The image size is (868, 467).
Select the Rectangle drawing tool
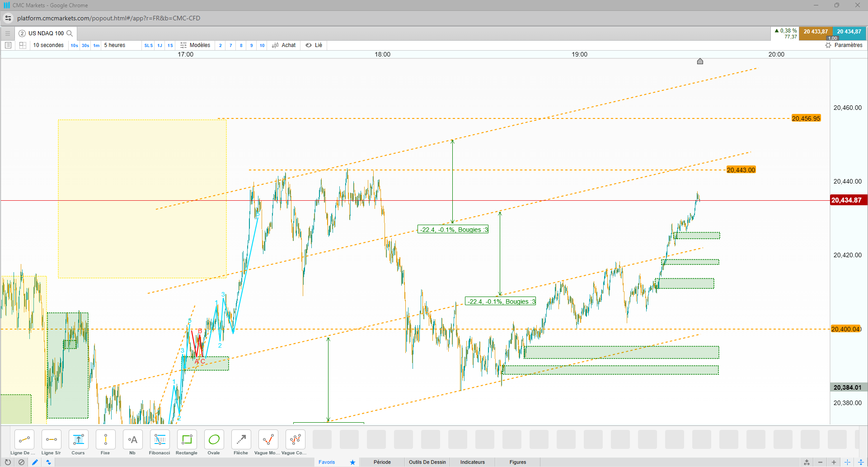click(x=187, y=443)
